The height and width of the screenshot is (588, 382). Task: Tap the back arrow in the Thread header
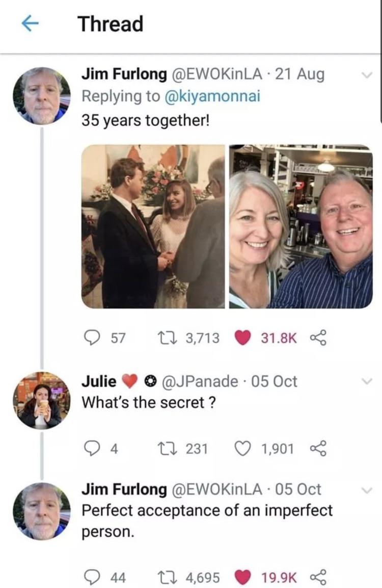pos(31,24)
